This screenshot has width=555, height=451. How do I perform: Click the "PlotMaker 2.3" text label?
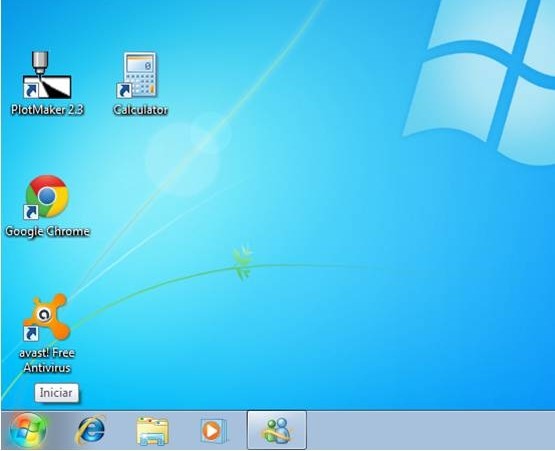(47, 110)
